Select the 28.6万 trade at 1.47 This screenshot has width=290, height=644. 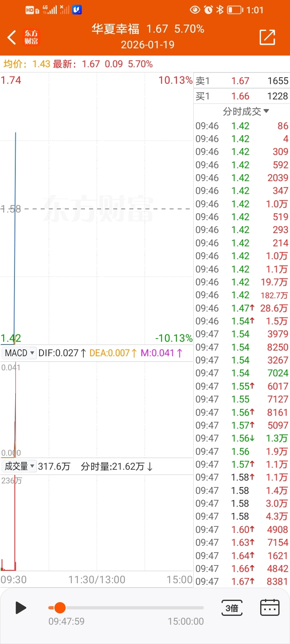point(242,308)
